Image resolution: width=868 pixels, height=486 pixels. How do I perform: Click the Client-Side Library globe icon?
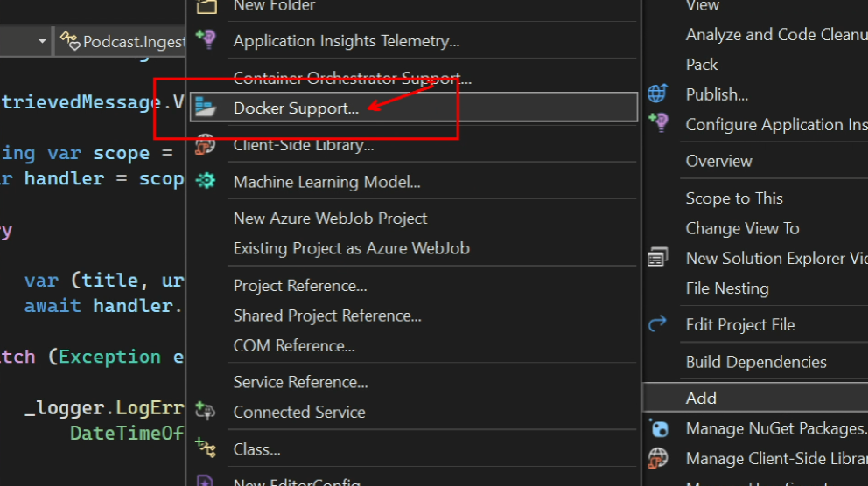[206, 144]
